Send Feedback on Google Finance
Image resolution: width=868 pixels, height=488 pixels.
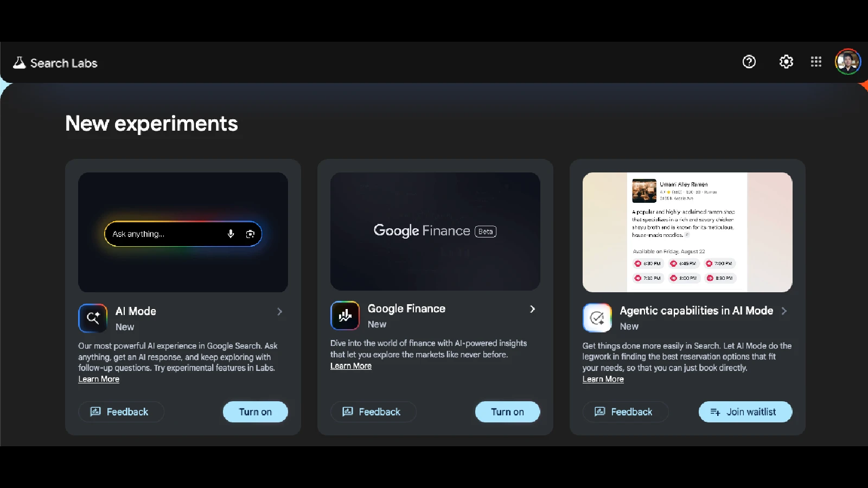pyautogui.click(x=373, y=412)
